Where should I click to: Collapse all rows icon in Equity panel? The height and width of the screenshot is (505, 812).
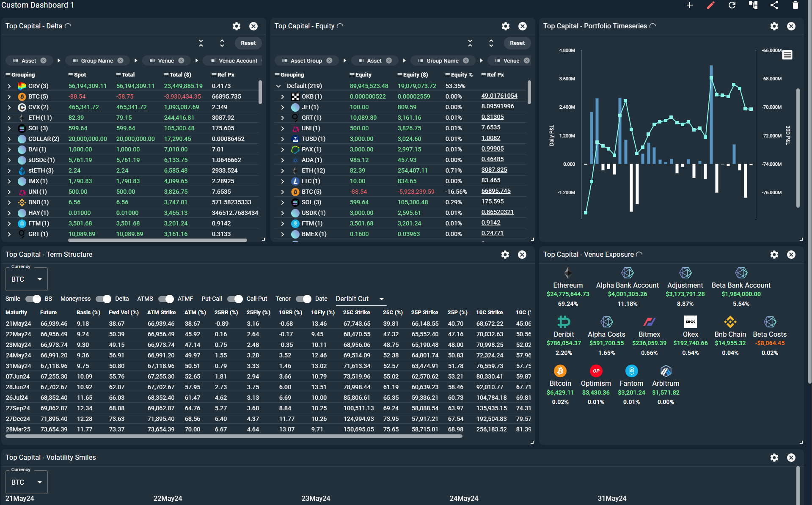coord(470,43)
